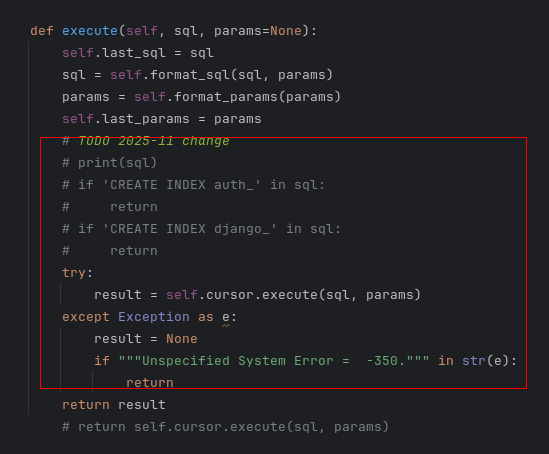Click the result = None line
The height and width of the screenshot is (454, 549).
click(x=146, y=339)
